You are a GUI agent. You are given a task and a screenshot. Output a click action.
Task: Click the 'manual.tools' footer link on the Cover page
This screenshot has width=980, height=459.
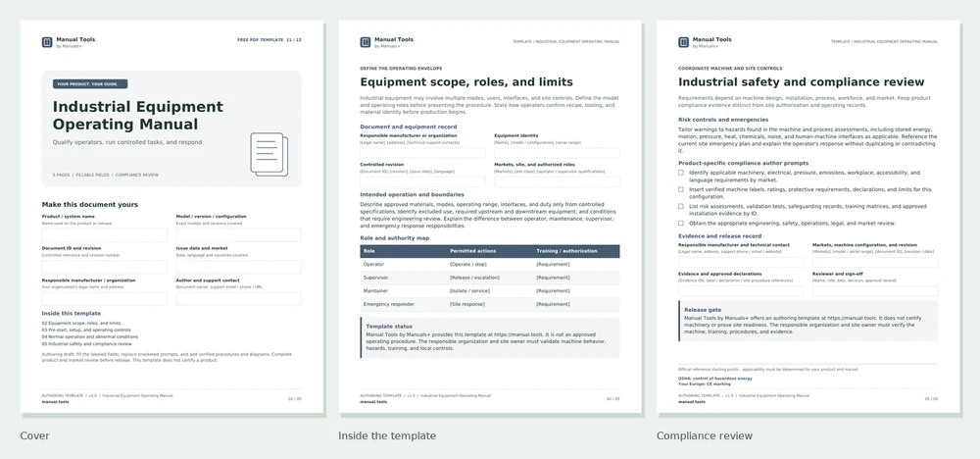coord(56,401)
